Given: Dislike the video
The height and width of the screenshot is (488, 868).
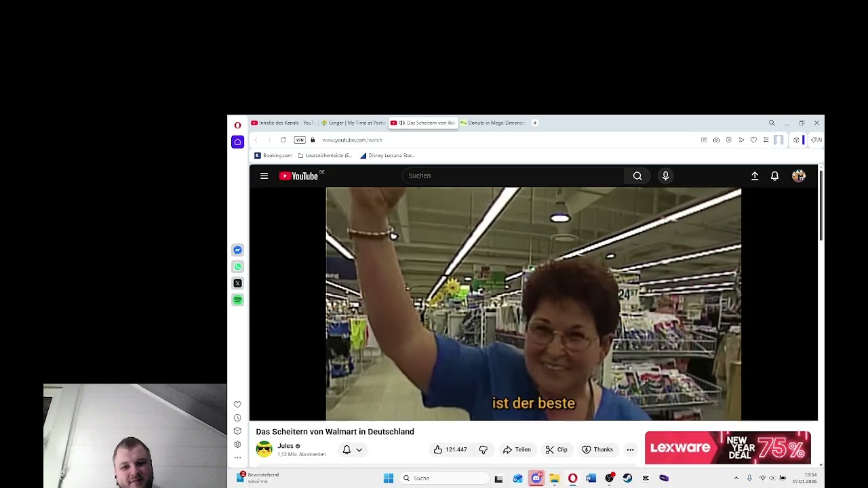Looking at the screenshot, I should pyautogui.click(x=484, y=449).
